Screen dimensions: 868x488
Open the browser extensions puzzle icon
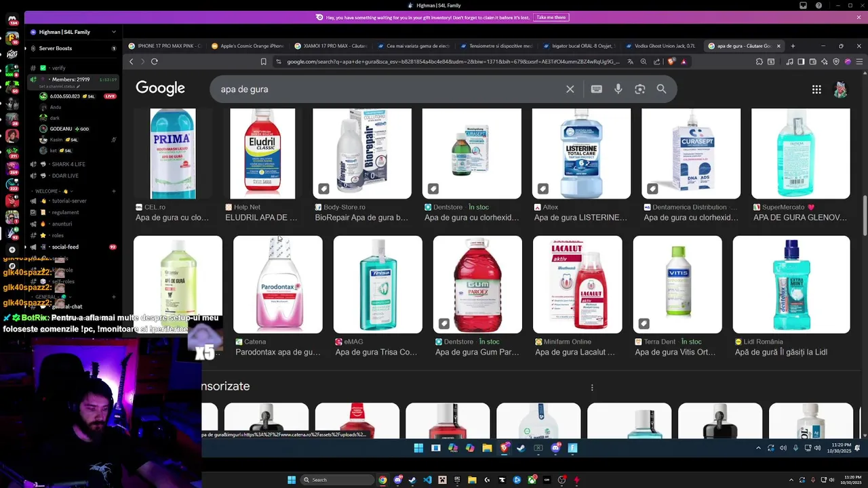759,62
